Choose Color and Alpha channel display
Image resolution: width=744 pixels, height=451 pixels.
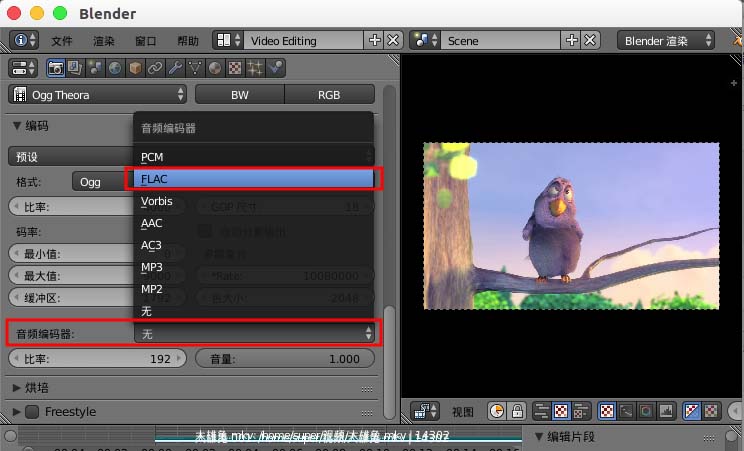[x=692, y=411]
